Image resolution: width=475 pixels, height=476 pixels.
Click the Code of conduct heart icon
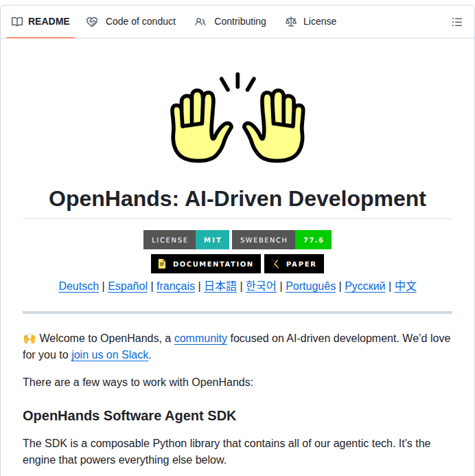click(92, 22)
